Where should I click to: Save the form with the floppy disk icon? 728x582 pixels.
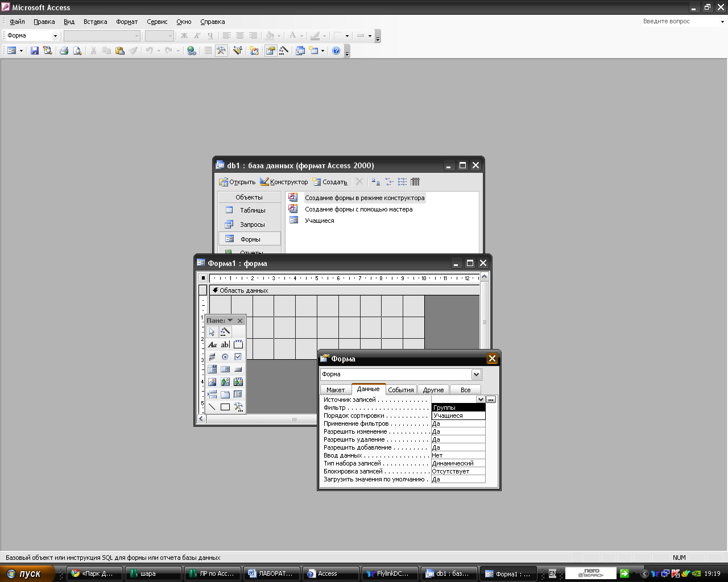click(x=35, y=51)
